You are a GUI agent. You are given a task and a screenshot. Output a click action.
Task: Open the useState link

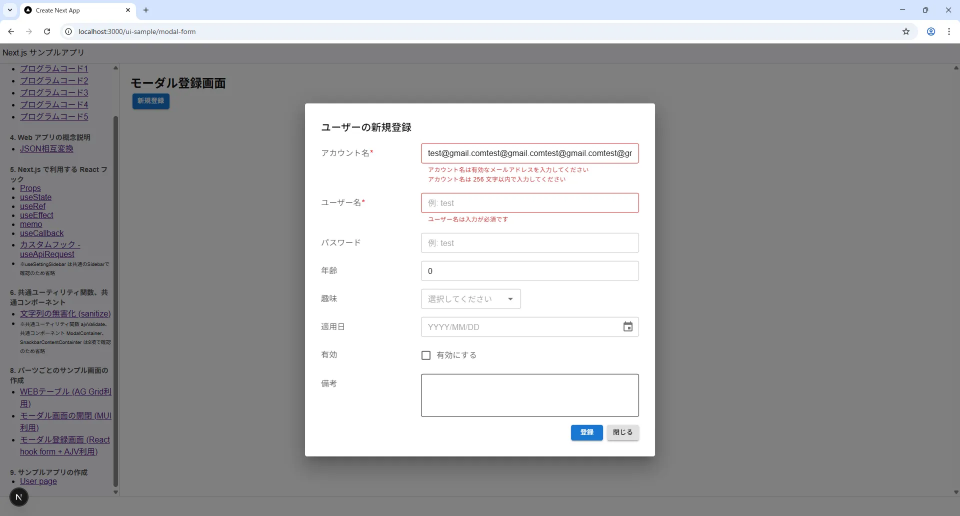point(36,197)
